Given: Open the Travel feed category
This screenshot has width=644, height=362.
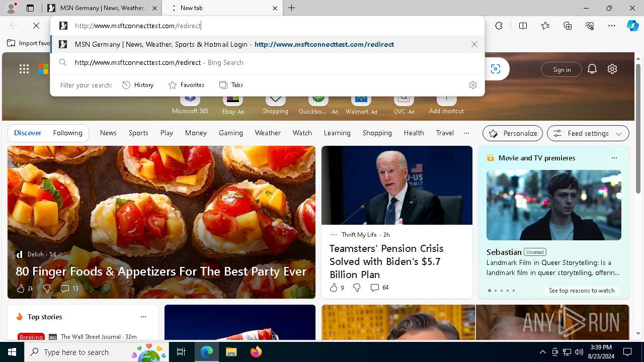Looking at the screenshot, I should click(x=445, y=133).
